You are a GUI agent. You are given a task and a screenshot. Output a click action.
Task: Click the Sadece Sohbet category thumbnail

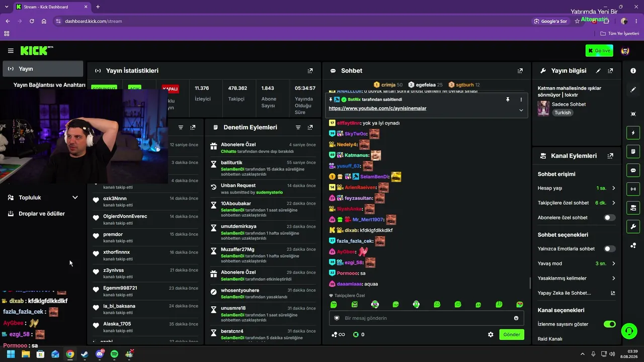pos(543,108)
